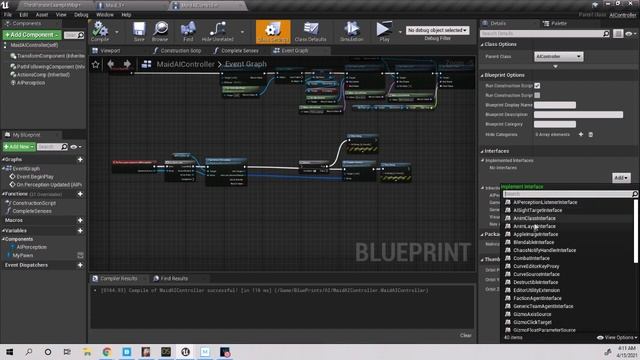This screenshot has width=640, height=360.
Task: Open Asset menu
Action: tap(42, 15)
